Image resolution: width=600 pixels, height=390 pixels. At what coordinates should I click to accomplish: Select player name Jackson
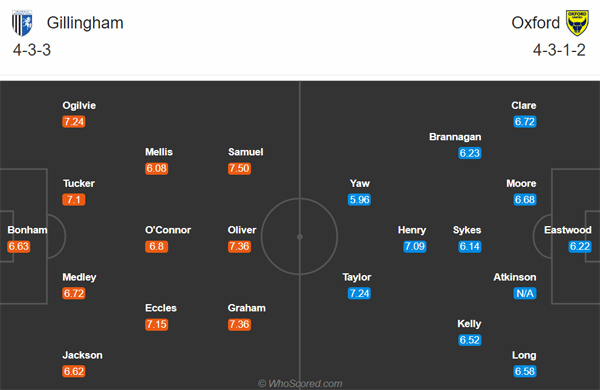point(82,355)
